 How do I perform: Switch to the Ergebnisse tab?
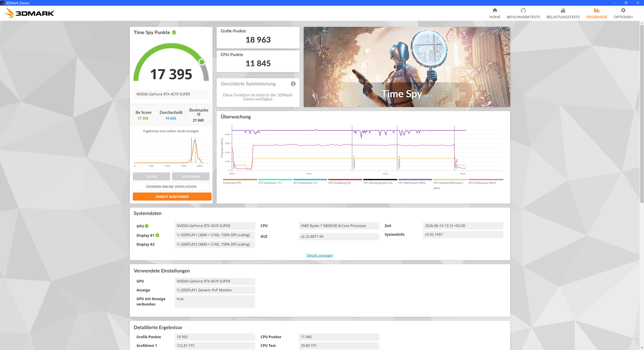pos(597,13)
